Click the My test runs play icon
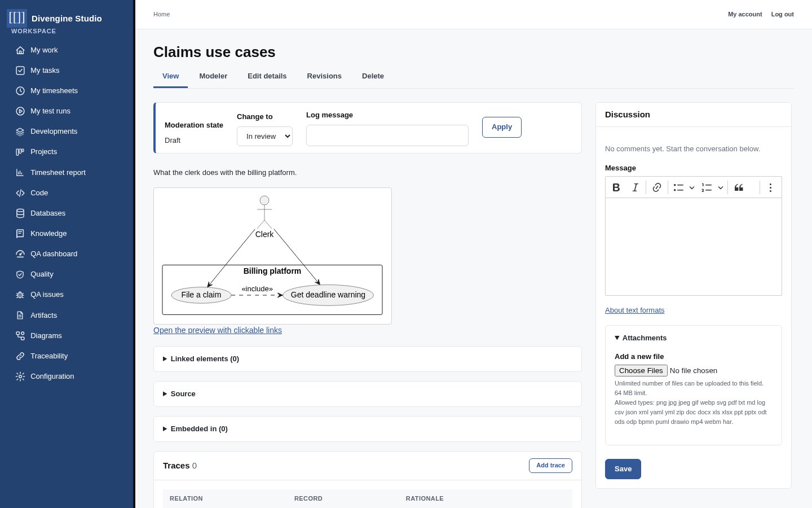The width and height of the screenshot is (812, 508). pyautogui.click(x=20, y=111)
